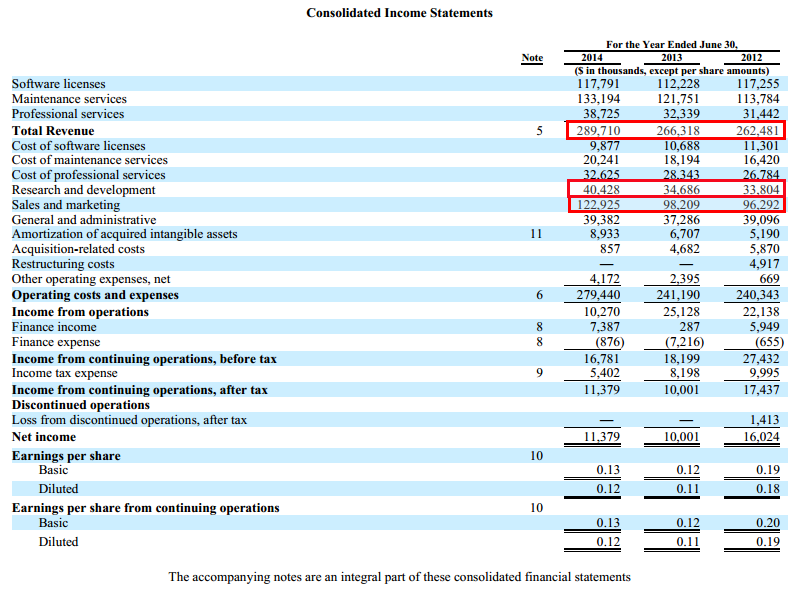
Task: Click 'Income from operations' row label
Action: click(x=80, y=312)
